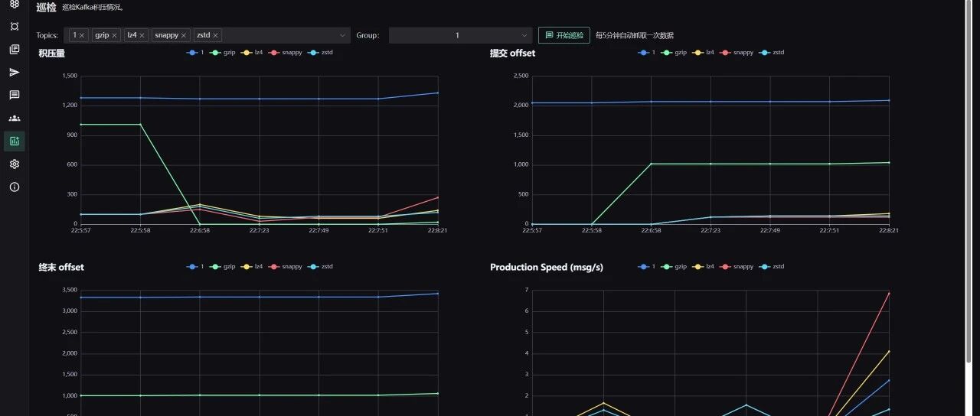Expand the Group dropdown arrow
The image size is (980, 416).
click(x=524, y=35)
